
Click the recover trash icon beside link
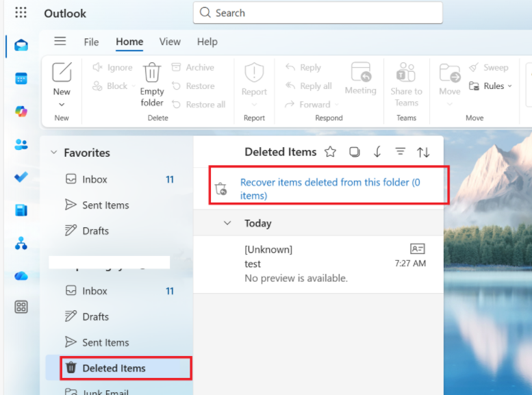(x=221, y=189)
